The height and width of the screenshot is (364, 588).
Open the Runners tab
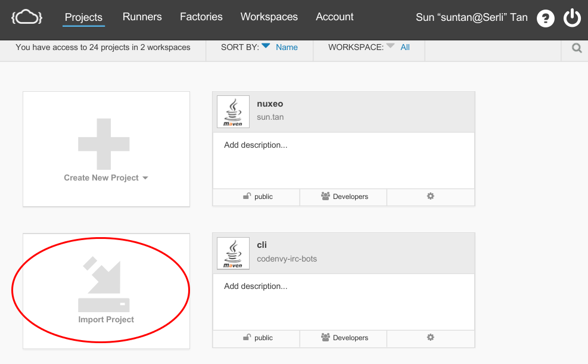pos(142,17)
